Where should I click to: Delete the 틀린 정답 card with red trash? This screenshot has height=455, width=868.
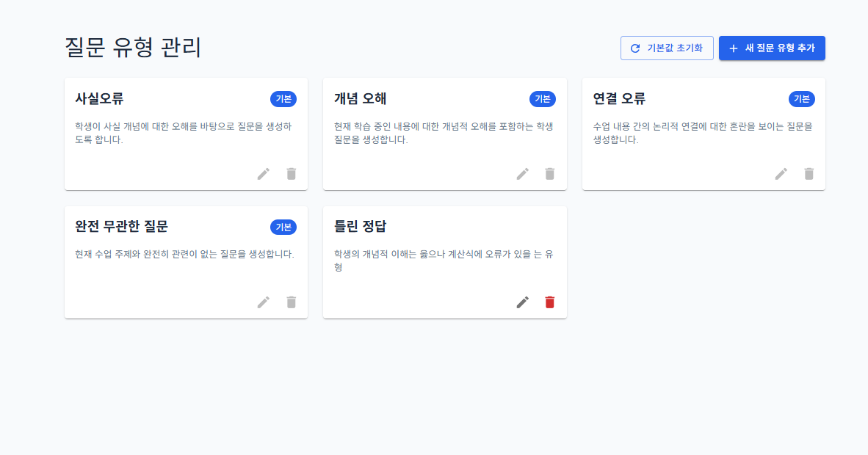(550, 302)
